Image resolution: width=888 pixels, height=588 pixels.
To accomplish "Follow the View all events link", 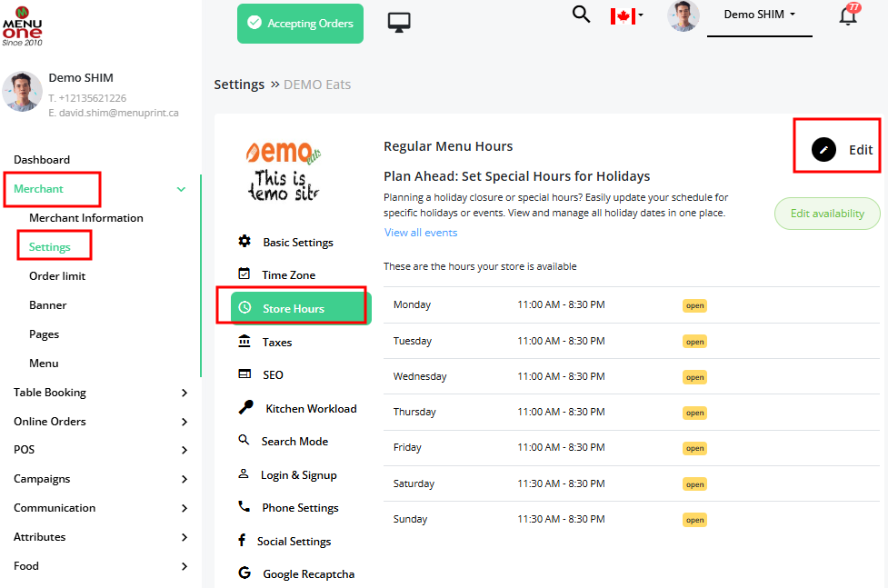I will pyautogui.click(x=421, y=233).
